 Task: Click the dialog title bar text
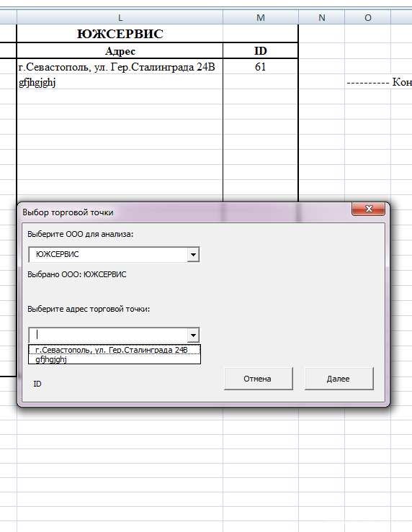point(68,212)
